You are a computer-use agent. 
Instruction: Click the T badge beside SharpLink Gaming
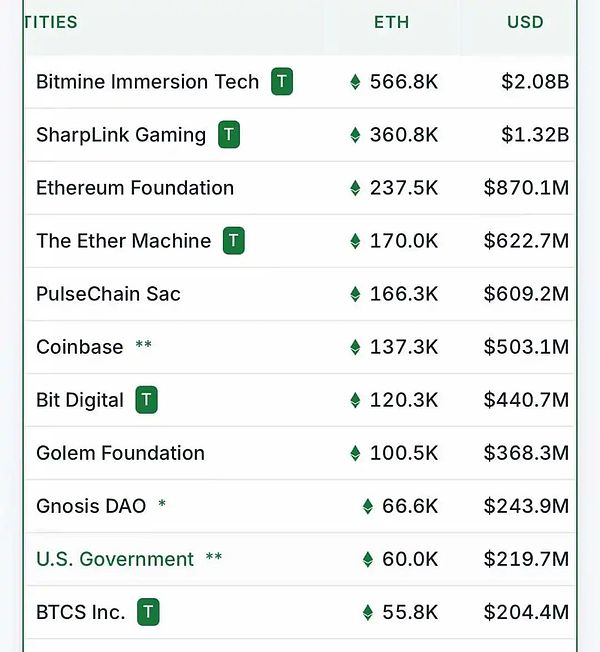pos(229,134)
